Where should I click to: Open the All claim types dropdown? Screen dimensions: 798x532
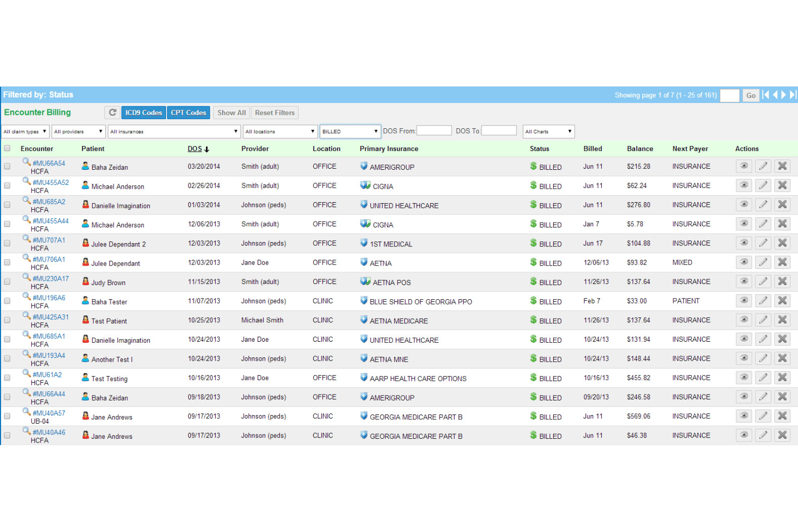[x=25, y=132]
